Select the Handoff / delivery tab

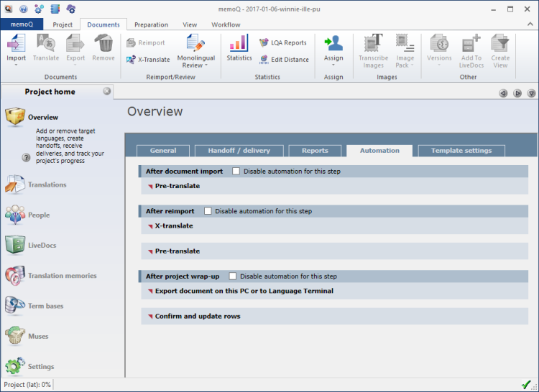(x=239, y=151)
